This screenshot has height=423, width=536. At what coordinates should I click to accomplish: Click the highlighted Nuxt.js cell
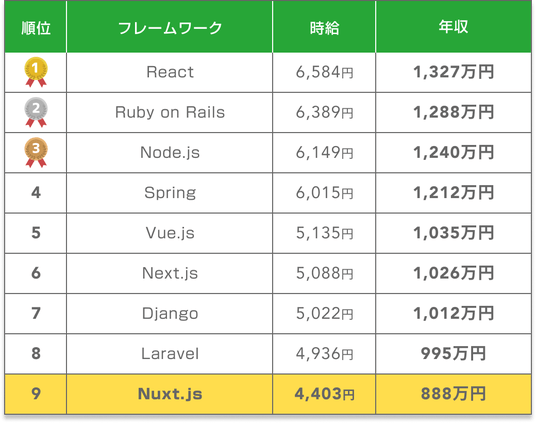click(x=170, y=394)
